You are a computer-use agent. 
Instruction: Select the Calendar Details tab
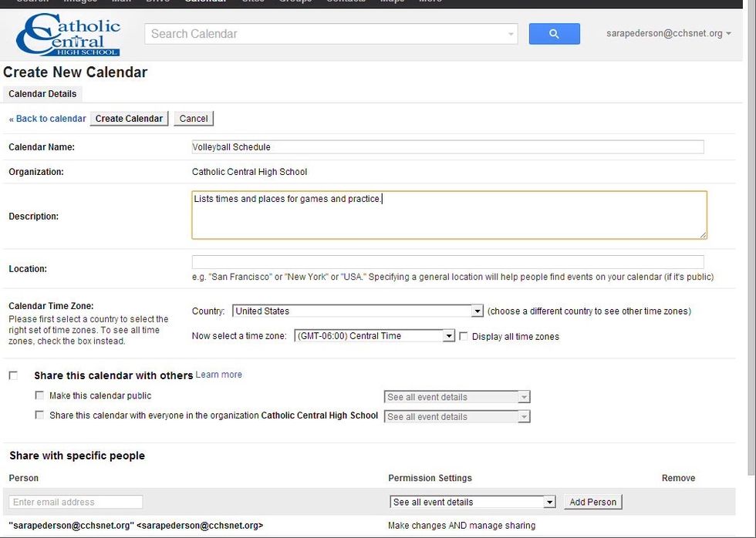[x=42, y=94]
